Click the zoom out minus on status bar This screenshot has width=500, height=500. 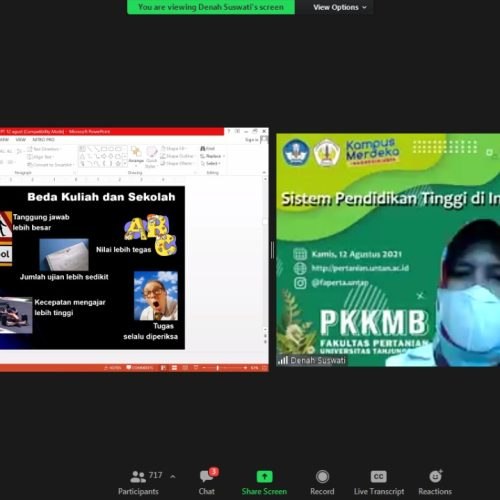204,368
